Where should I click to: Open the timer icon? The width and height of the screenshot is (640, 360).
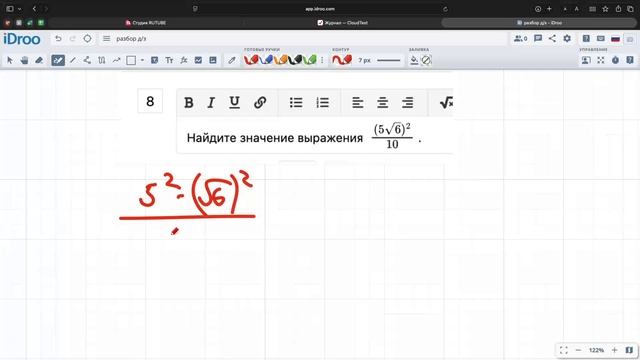click(x=615, y=60)
